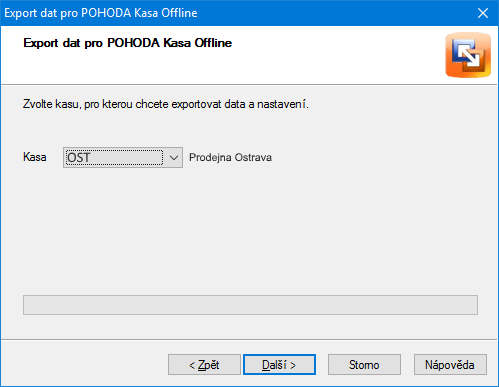The width and height of the screenshot is (499, 387).
Task: Click the empty progress bar
Action: coord(250,305)
